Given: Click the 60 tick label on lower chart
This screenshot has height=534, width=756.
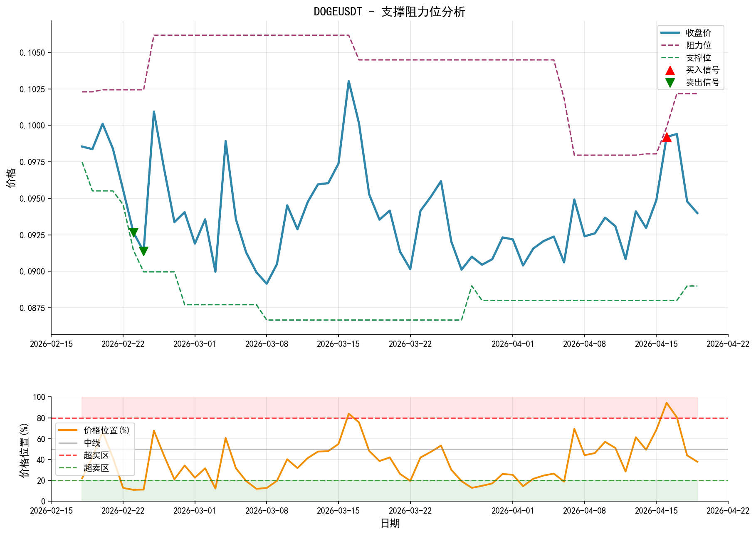Looking at the screenshot, I should 41,439.
